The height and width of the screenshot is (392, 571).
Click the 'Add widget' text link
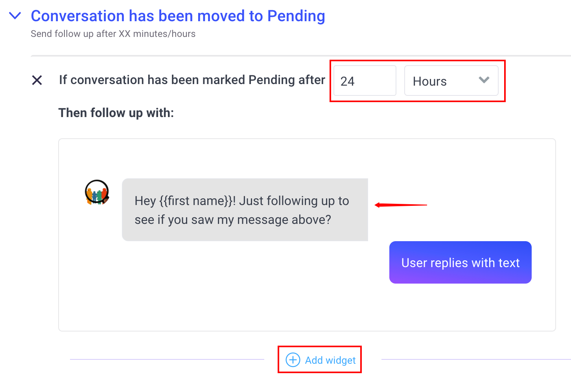pyautogui.click(x=330, y=360)
